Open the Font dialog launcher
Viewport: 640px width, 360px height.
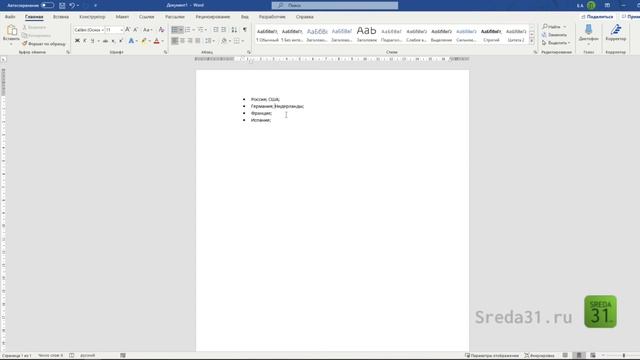(x=165, y=52)
